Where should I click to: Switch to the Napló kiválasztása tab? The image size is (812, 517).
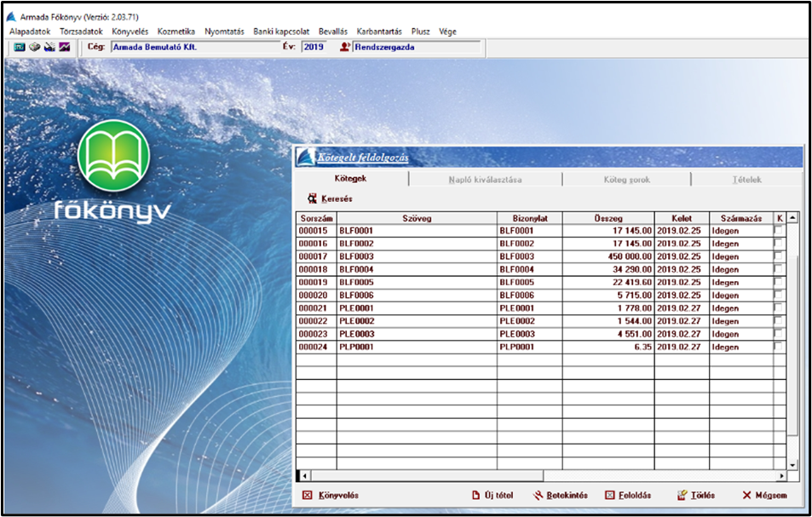tap(485, 180)
